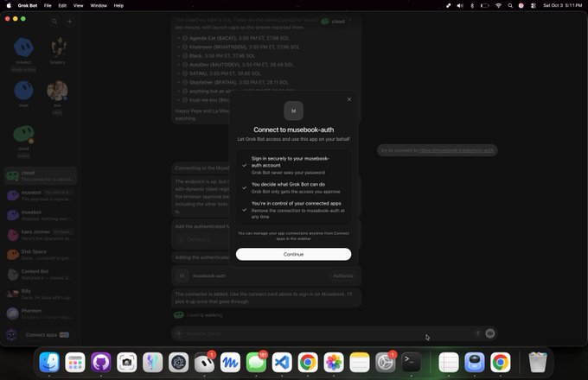Close the Connect to musebook-auth dialog
The height and width of the screenshot is (380, 588).
click(x=349, y=99)
